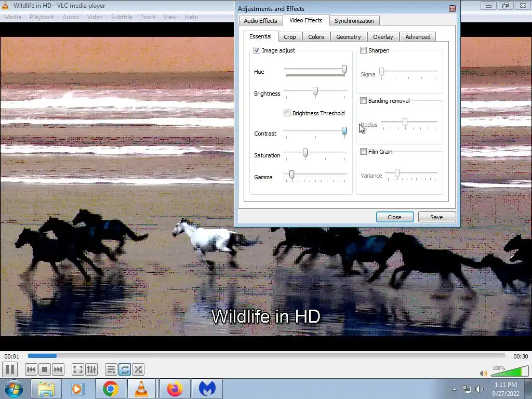
Task: Open the Help menu
Action: tap(191, 17)
